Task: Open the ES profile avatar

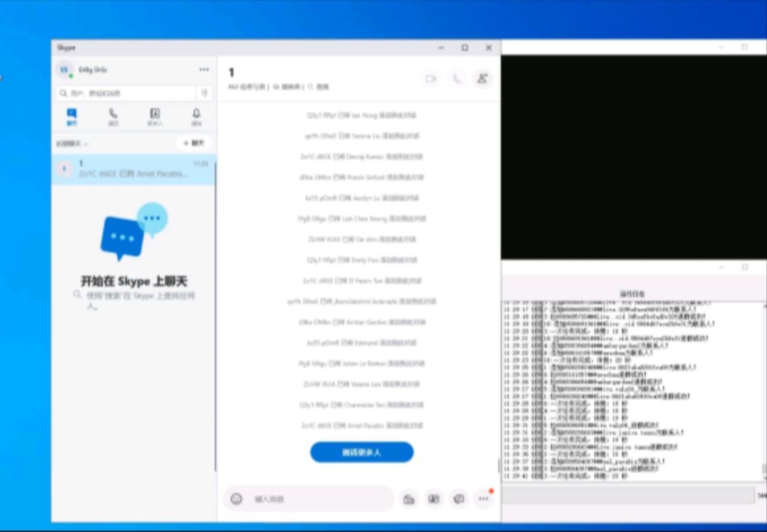Action: point(64,70)
